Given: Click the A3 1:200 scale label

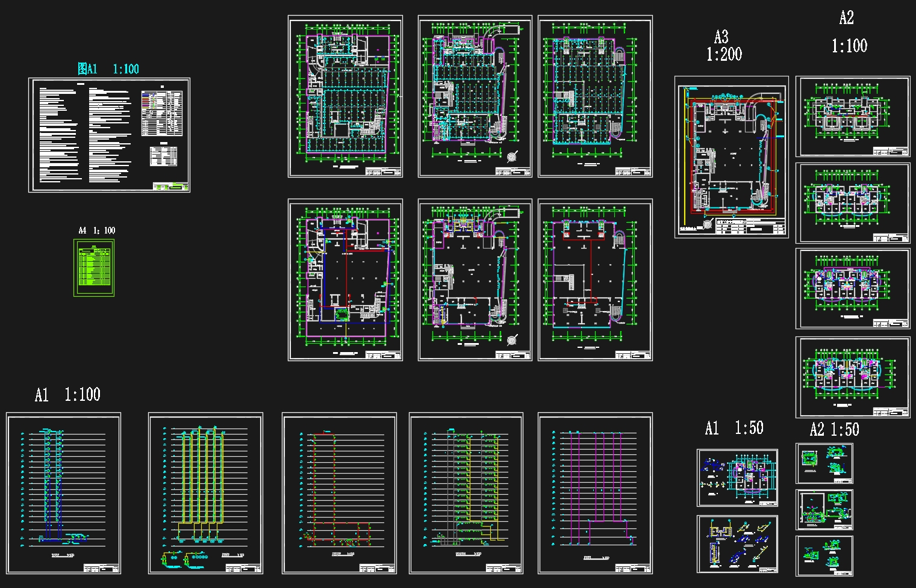Looking at the screenshot, I should coord(724,46).
